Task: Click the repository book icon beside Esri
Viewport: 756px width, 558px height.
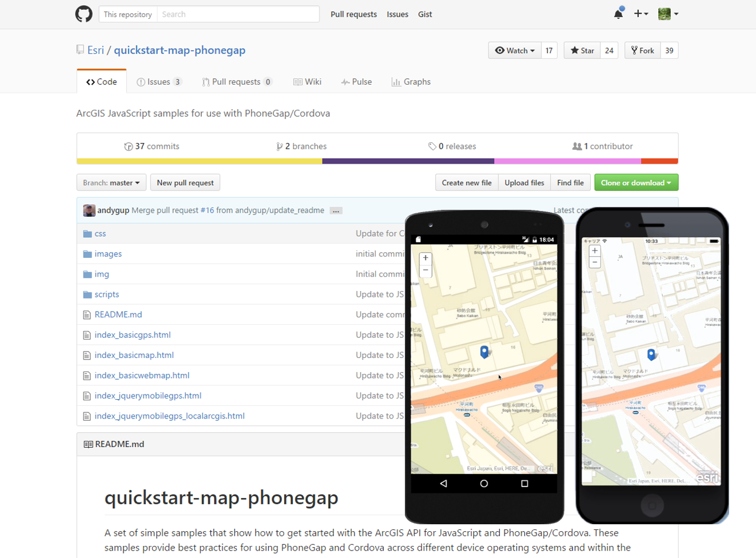Action: tap(80, 50)
